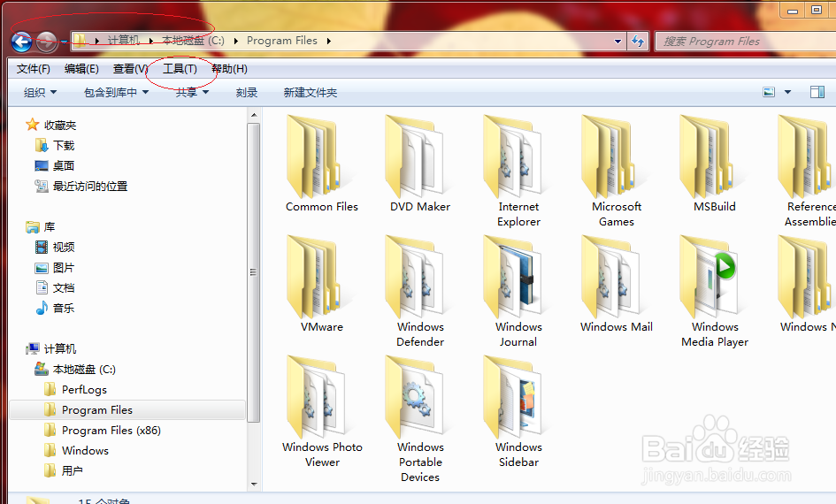This screenshot has height=504, width=836.
Task: Select PerfLogs folder in tree
Action: (84, 389)
